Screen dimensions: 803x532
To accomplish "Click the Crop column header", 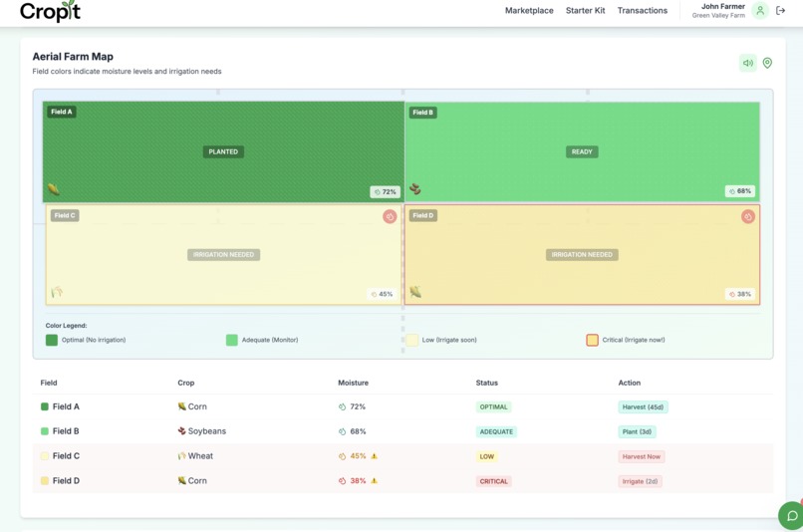I will (x=186, y=383).
